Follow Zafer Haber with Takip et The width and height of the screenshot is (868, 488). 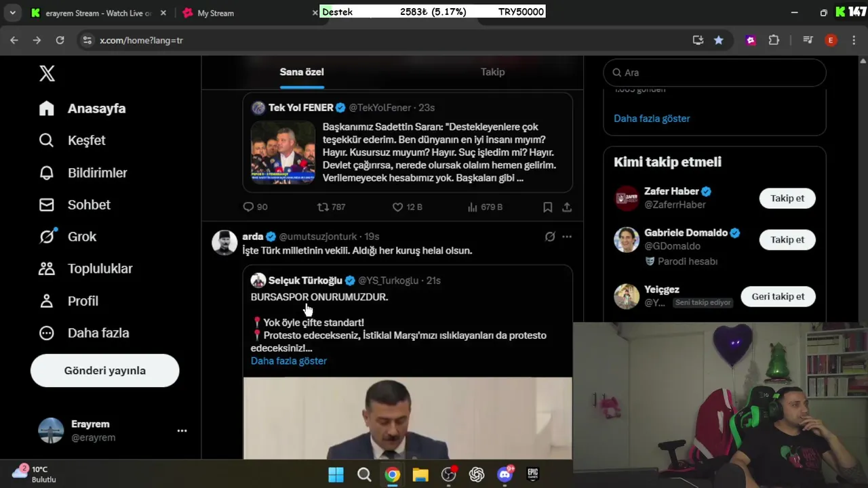click(787, 199)
